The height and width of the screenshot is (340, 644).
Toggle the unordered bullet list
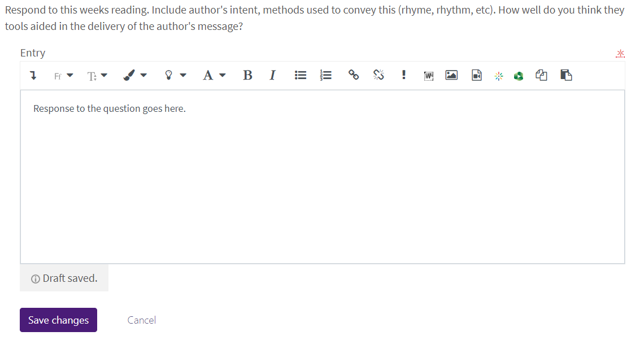pyautogui.click(x=300, y=75)
